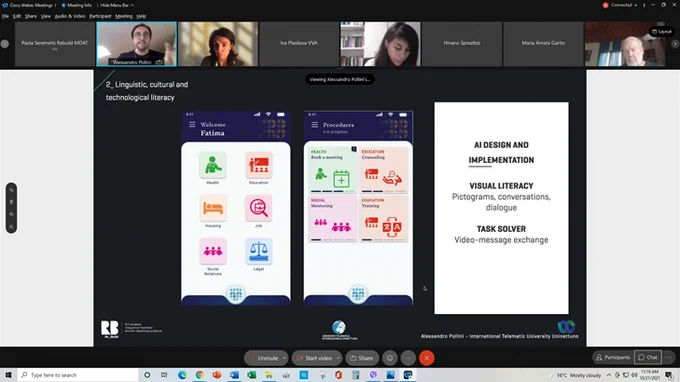Image resolution: width=680 pixels, height=382 pixels.
Task: Select Hinano Spreafico participant tile
Action: click(462, 44)
